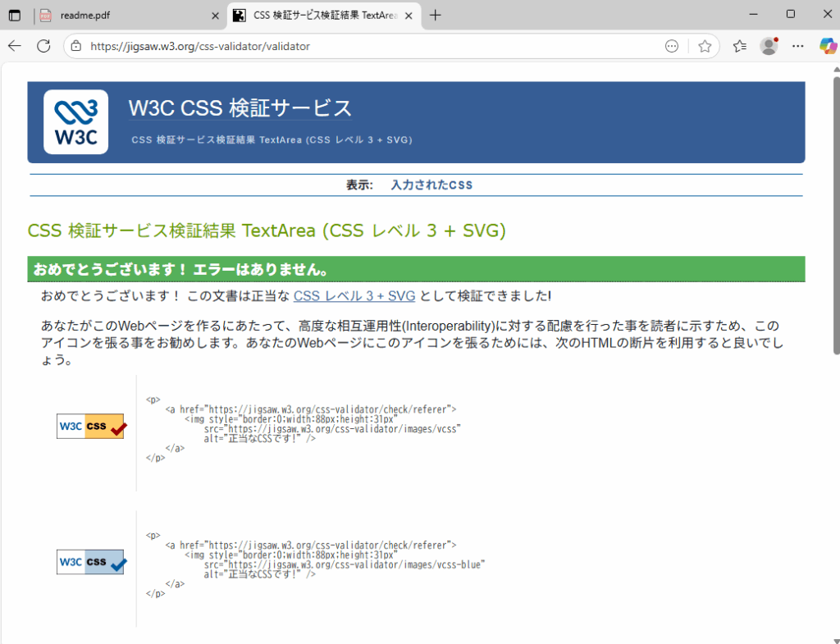
Task: Click the W3C logo in header
Action: 75,122
